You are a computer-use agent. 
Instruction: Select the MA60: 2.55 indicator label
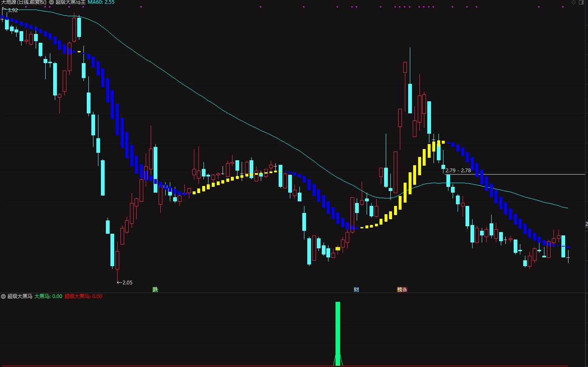pyautogui.click(x=101, y=2)
